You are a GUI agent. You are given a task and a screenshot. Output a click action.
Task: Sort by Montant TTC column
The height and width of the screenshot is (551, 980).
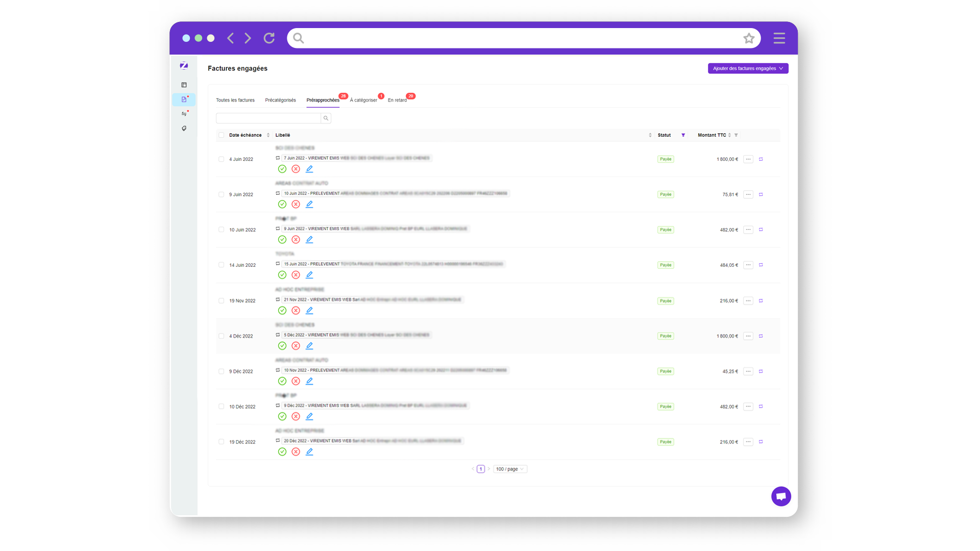click(x=730, y=135)
